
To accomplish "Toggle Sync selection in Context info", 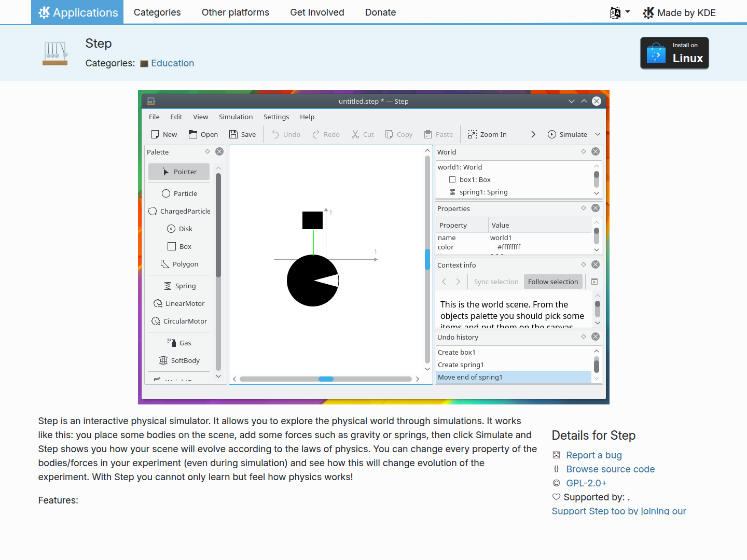I will coord(496,282).
